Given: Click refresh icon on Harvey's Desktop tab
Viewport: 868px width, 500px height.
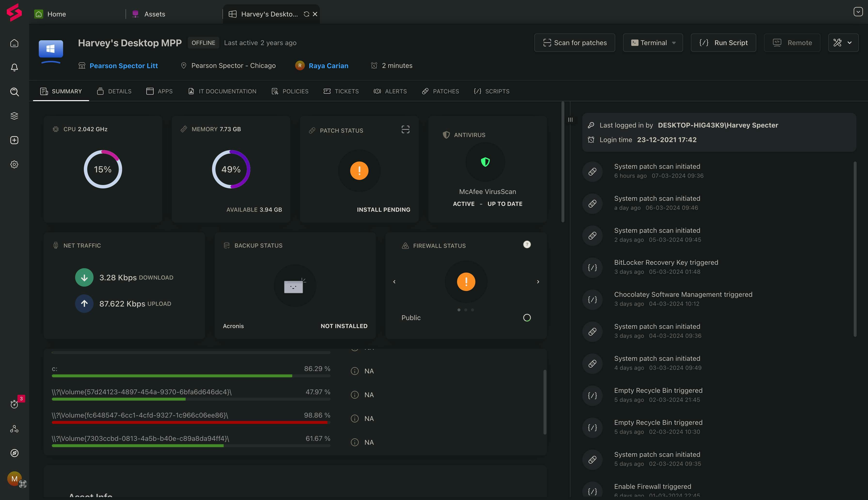Looking at the screenshot, I should click(x=306, y=14).
